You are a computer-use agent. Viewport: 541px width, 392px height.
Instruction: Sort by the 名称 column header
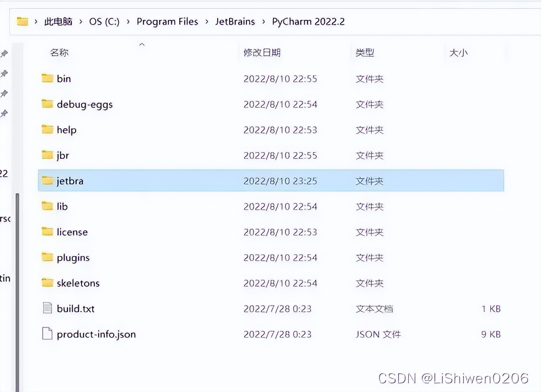click(x=59, y=53)
